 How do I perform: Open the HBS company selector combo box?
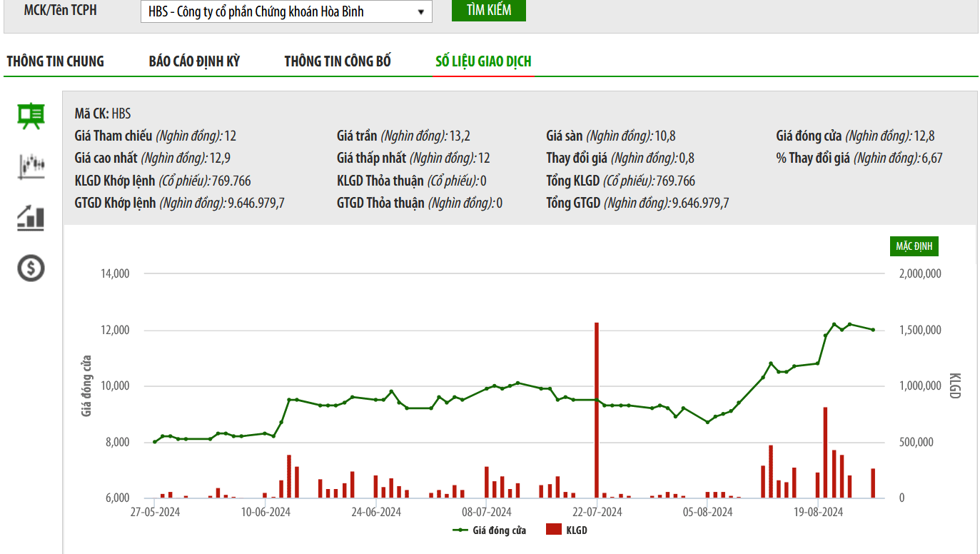pos(286,11)
